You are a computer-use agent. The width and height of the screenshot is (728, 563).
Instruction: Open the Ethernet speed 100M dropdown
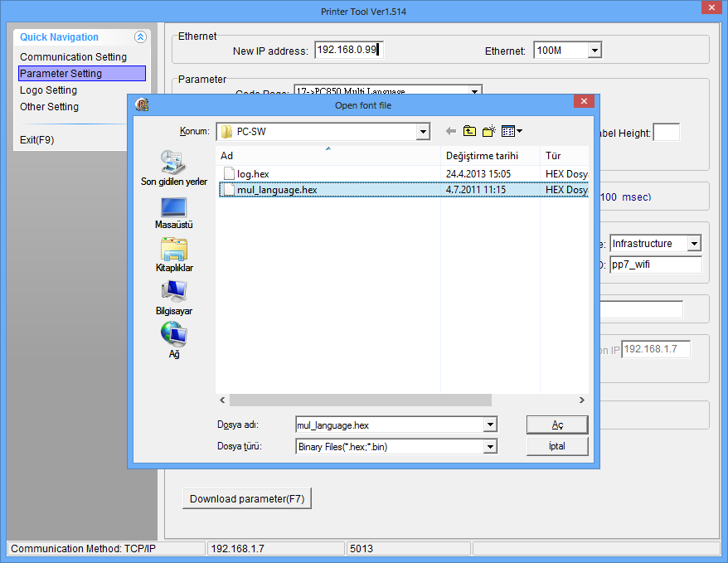tap(594, 51)
